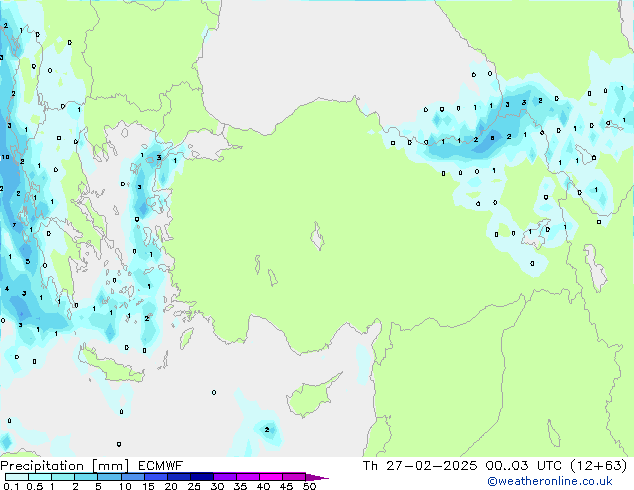
Task: Select the 5–10 mm legend color swatch
Action: pyautogui.click(x=109, y=477)
